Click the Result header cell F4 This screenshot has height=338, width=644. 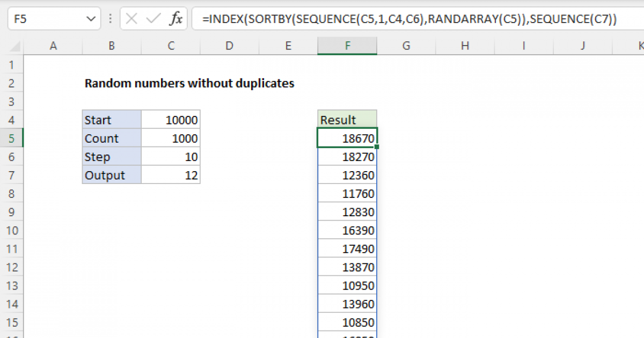click(x=347, y=119)
